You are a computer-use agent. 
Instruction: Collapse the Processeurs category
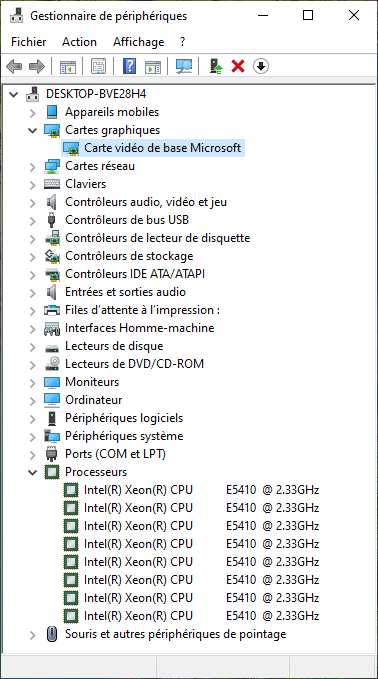tap(33, 472)
